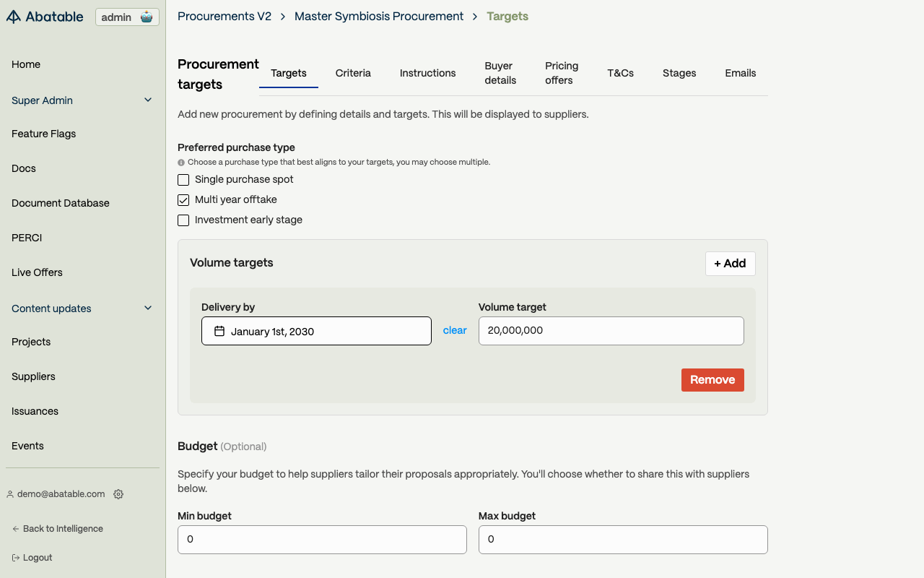Expand the Super Admin sidebar section
924x578 pixels.
point(148,100)
